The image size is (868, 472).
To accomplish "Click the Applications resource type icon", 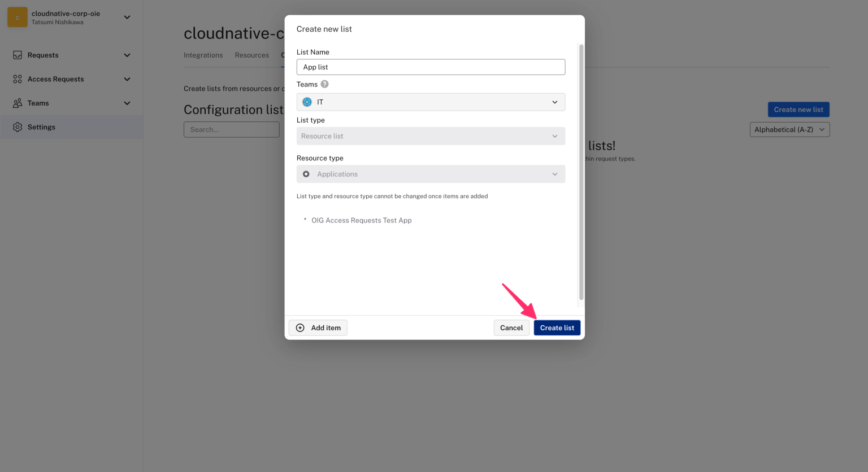I will pos(306,174).
